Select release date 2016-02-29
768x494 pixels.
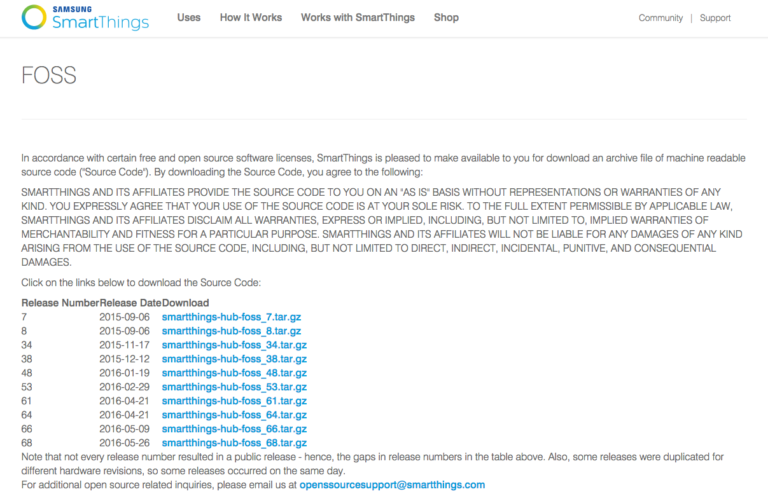124,387
